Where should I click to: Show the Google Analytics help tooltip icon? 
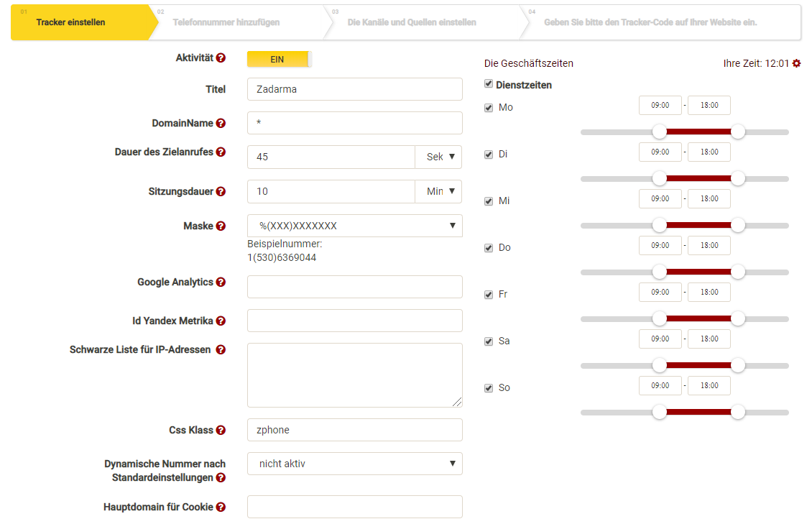coord(221,282)
